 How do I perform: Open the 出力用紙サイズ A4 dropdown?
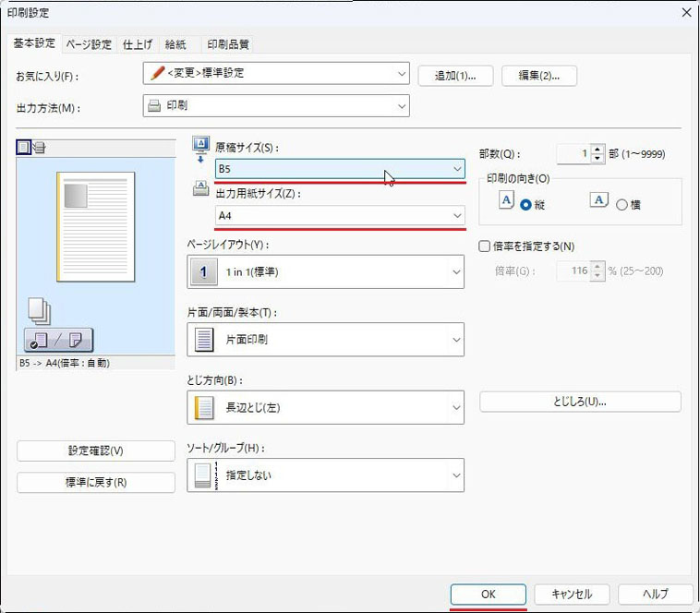pyautogui.click(x=340, y=215)
